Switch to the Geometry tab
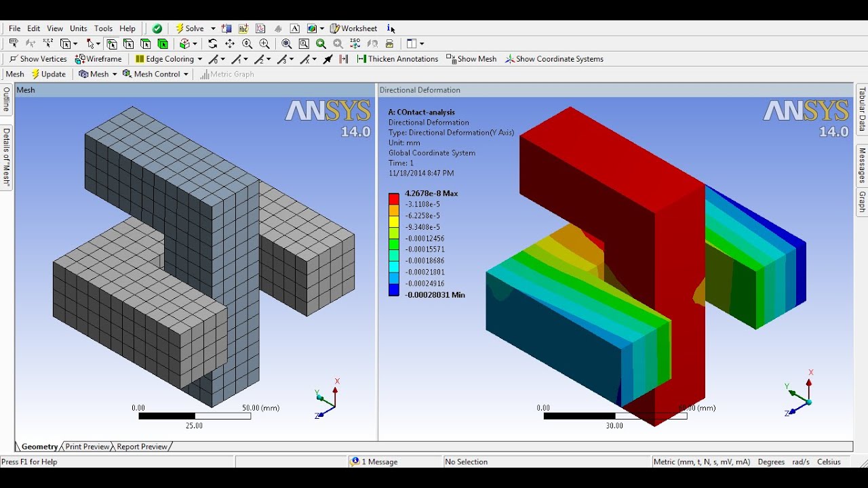Screen dimensions: 868x488 tap(39, 447)
